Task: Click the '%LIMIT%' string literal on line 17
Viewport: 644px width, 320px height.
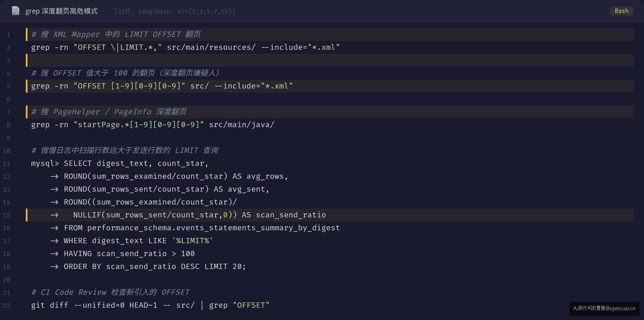Action: pos(193,241)
